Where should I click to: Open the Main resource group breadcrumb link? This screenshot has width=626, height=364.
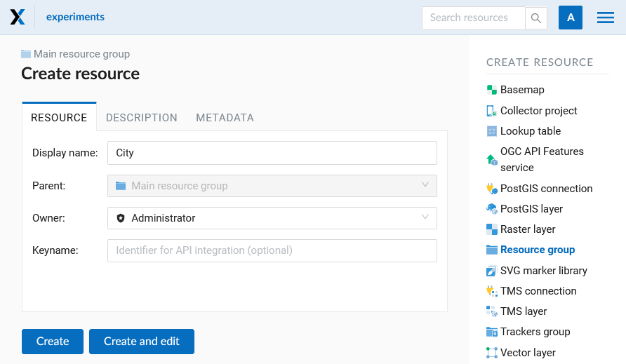click(81, 54)
